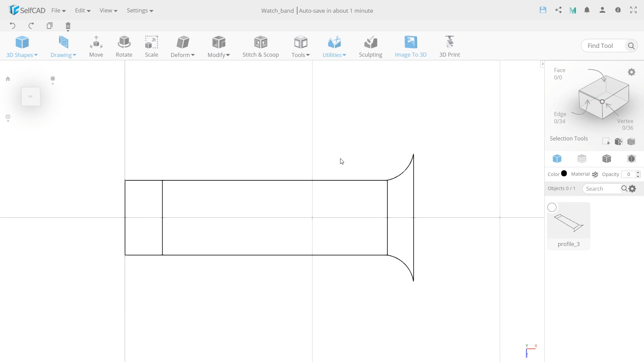
Task: Enable solid render mode
Action: pyautogui.click(x=557, y=159)
